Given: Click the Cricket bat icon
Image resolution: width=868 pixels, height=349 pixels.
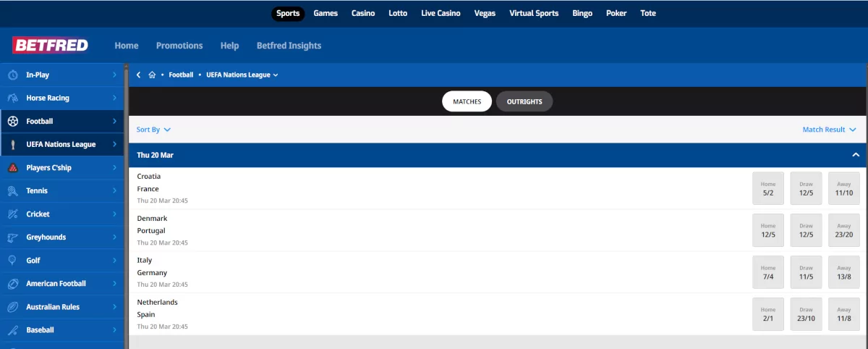Looking at the screenshot, I should coord(13,214).
